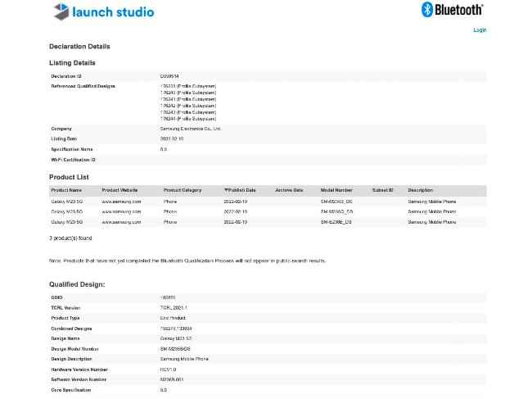Click the Design Description label
The height and width of the screenshot is (399, 532).
[71, 359]
